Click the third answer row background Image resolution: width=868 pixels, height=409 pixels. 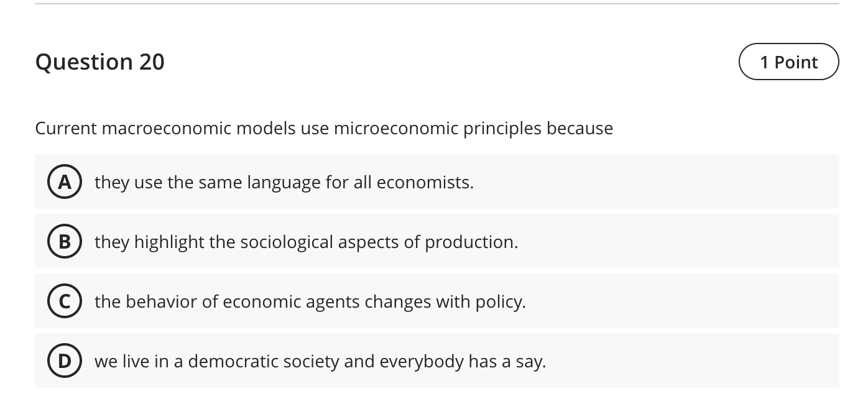coord(560,301)
